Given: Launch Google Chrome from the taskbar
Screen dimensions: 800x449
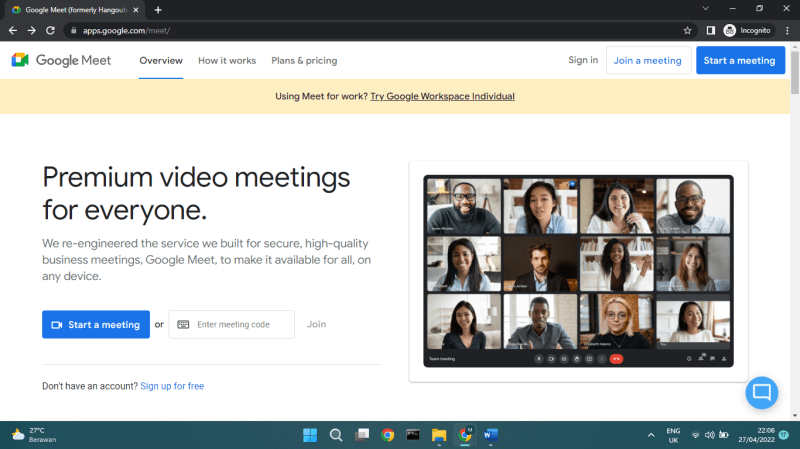Looking at the screenshot, I should pyautogui.click(x=388, y=435).
